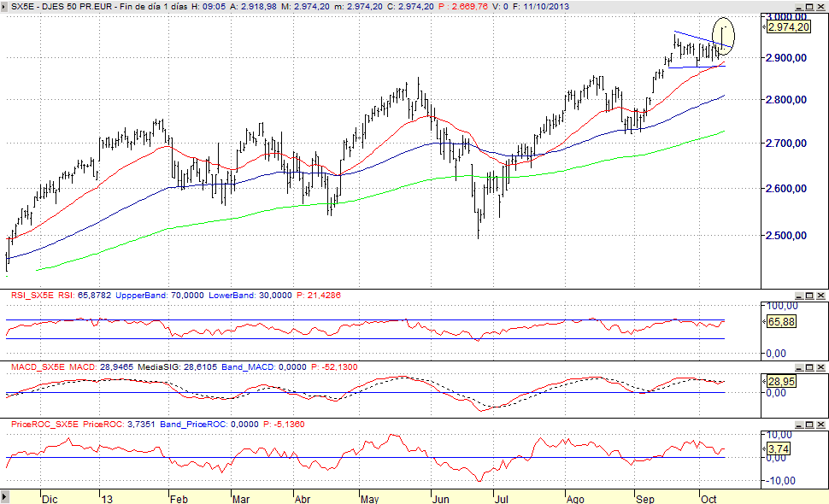The image size is (829, 504).
Task: Maximize the RSI_SX5E indicator panel
Action: tap(809, 296)
